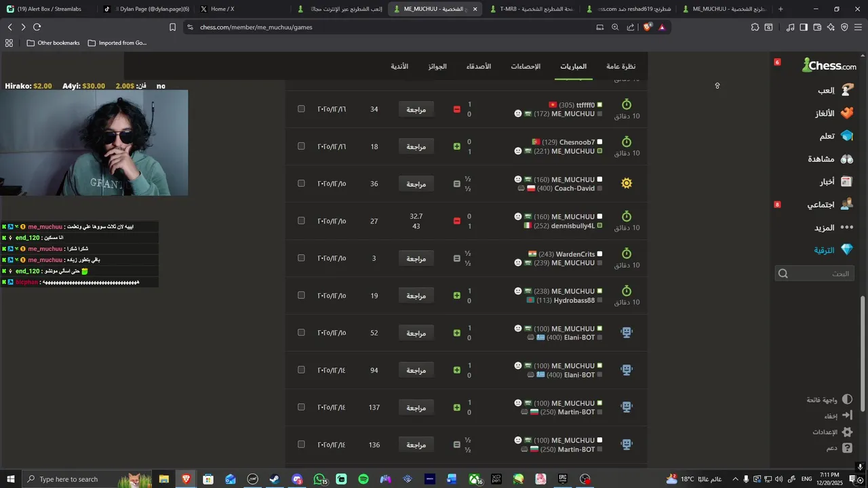Open the Play (العب) menu icon

846,90
